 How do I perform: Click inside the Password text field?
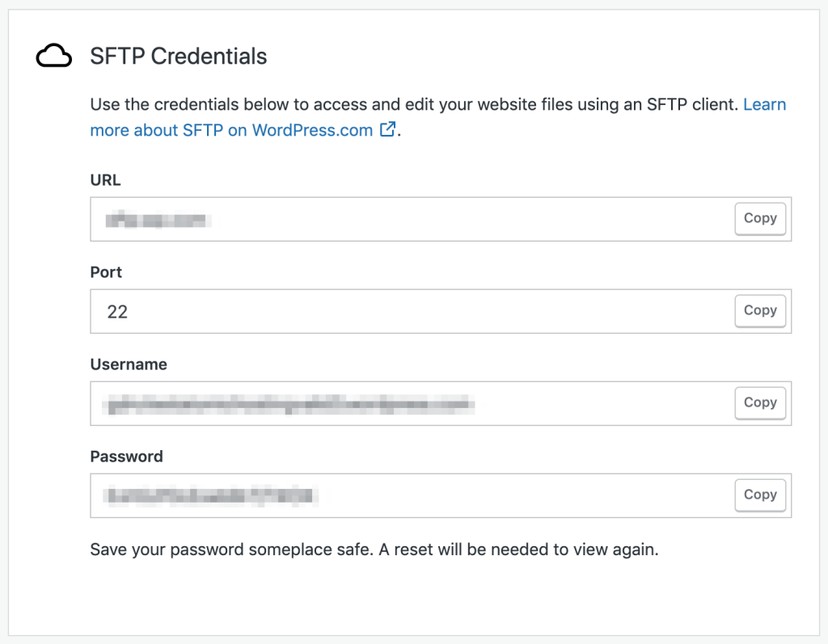coord(412,495)
